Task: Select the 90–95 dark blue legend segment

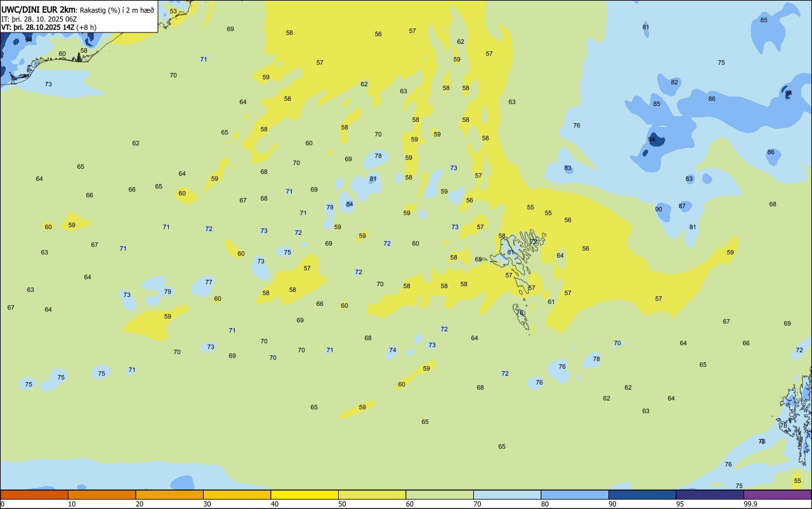Action: [642, 494]
